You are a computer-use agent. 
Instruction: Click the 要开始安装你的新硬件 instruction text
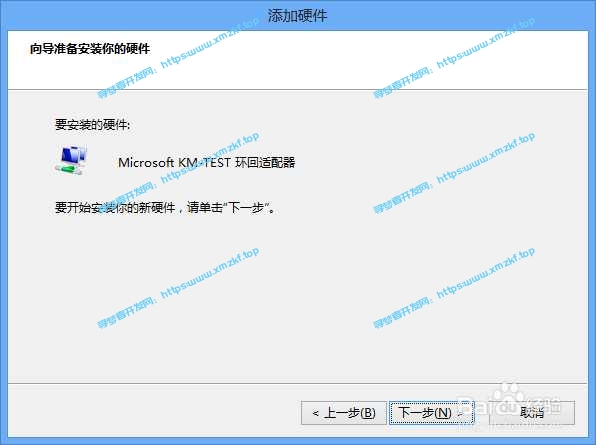click(x=164, y=208)
